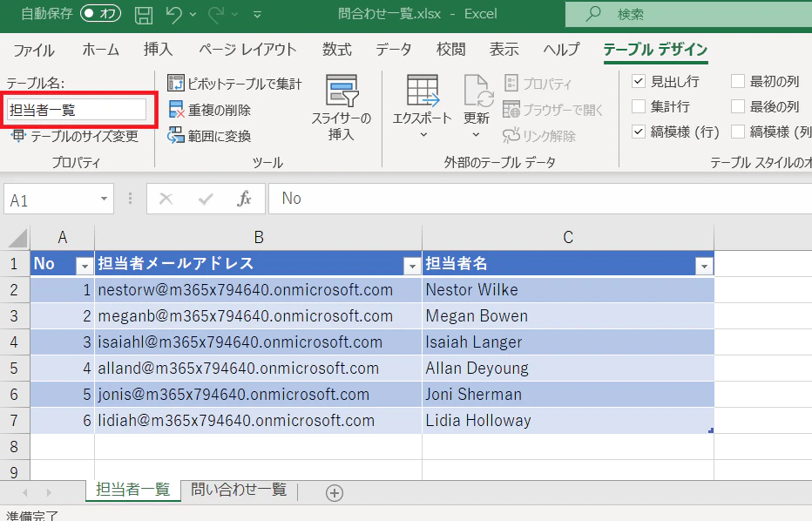812x521 pixels.
Task: Click the formula bar Enter checkmark icon
Action: tap(206, 199)
